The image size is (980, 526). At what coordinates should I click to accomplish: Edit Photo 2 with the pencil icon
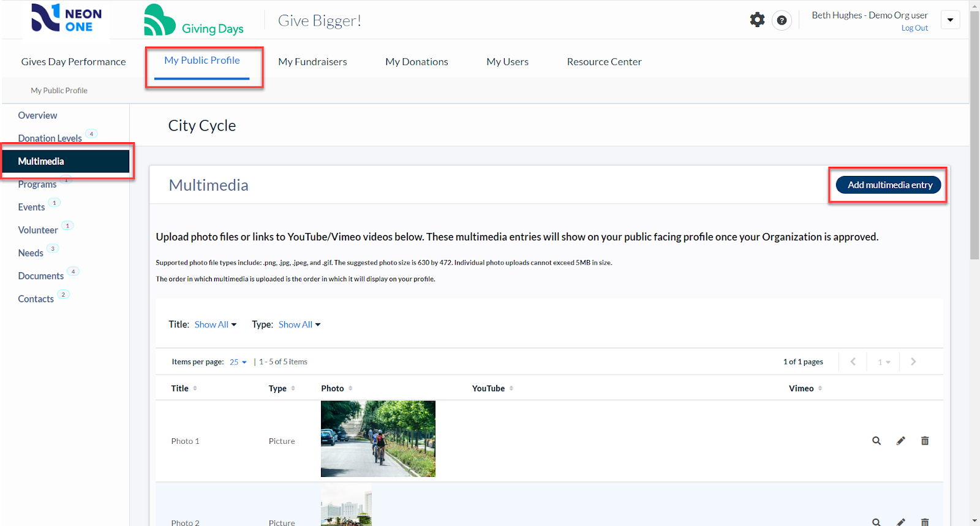point(900,522)
